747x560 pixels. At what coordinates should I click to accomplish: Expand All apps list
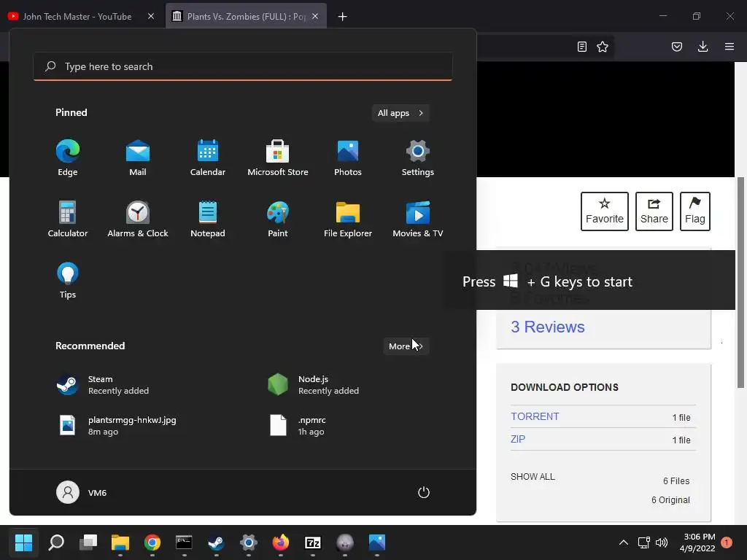pos(400,113)
